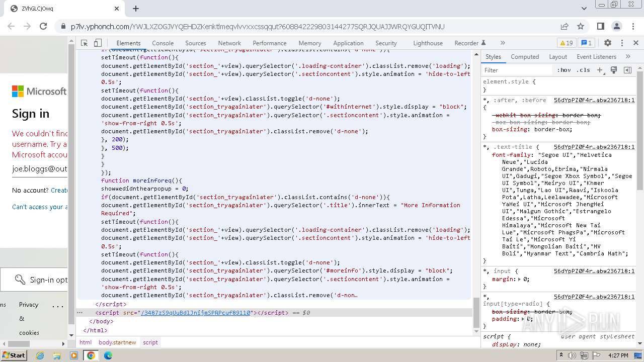Switch to the Sources tab
This screenshot has height=362, width=644.
196,43
